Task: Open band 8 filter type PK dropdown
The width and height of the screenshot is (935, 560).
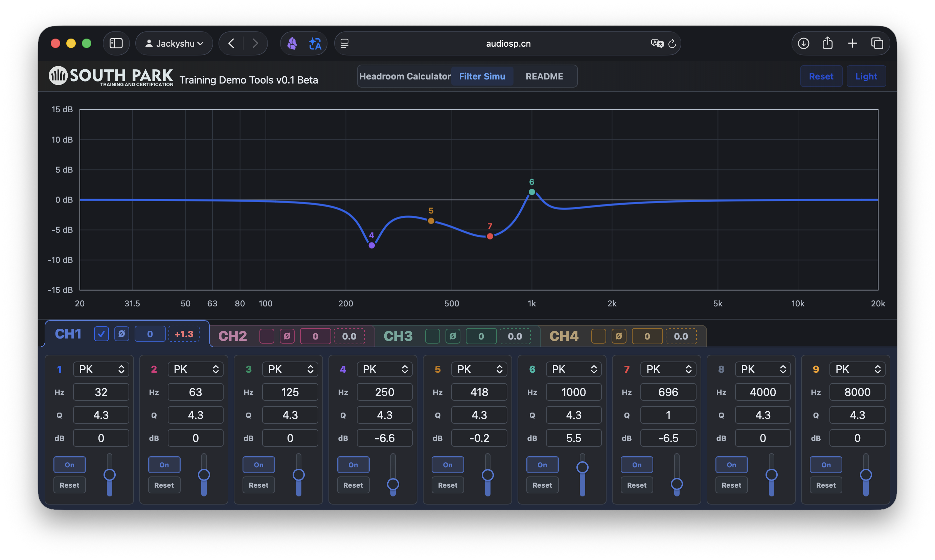Action: (x=762, y=369)
